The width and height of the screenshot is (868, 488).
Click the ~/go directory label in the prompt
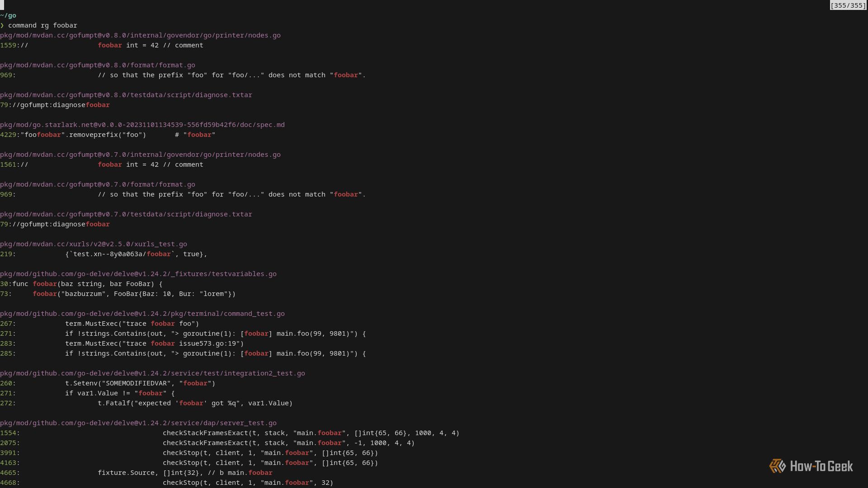[9, 15]
